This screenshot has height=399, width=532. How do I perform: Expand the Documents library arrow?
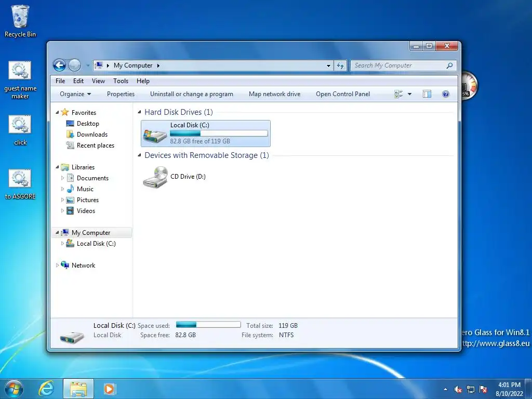pyautogui.click(x=62, y=178)
